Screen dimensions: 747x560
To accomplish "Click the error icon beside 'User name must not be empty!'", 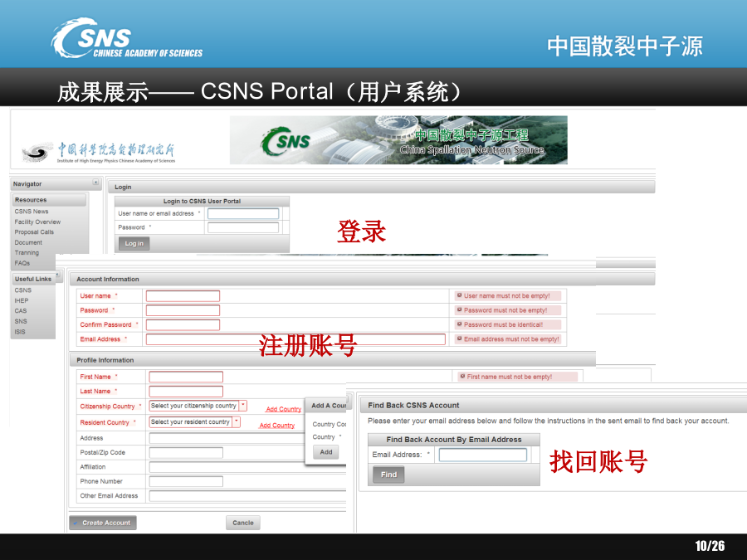I will [x=459, y=295].
